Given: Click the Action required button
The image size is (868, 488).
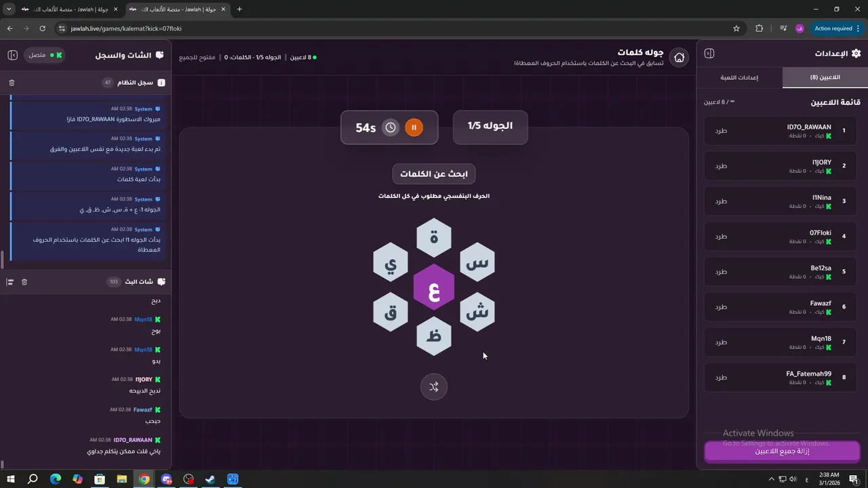Looking at the screenshot, I should [837, 28].
